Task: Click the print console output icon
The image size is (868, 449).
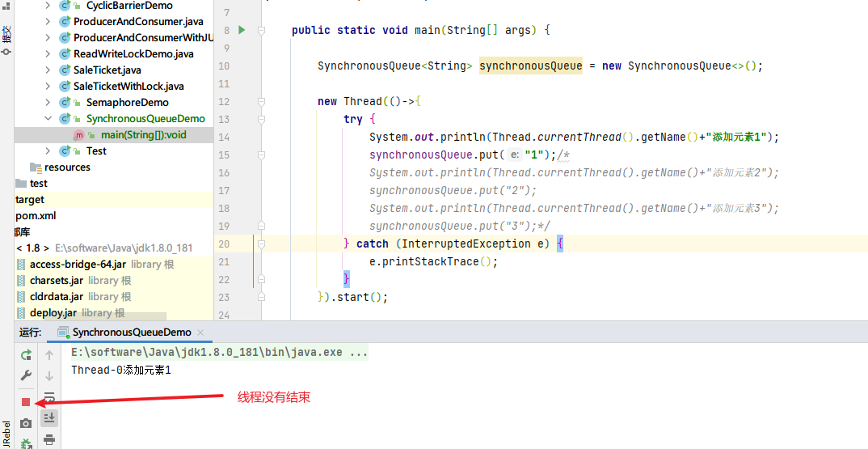Action: (x=49, y=439)
